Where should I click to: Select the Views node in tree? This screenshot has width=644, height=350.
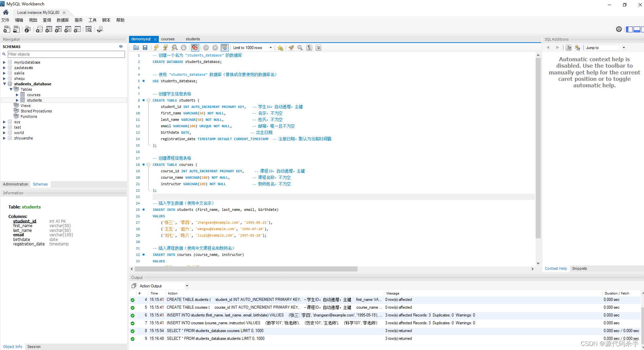(25, 106)
